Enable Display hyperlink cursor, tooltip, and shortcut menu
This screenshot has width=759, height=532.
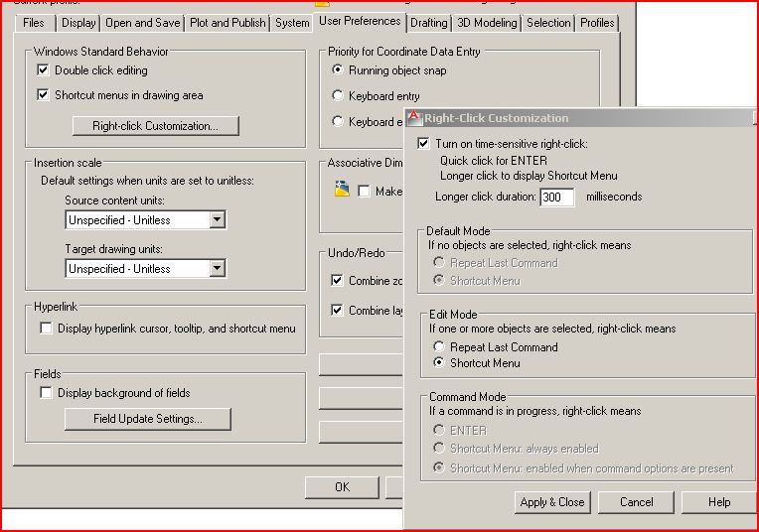(x=46, y=328)
